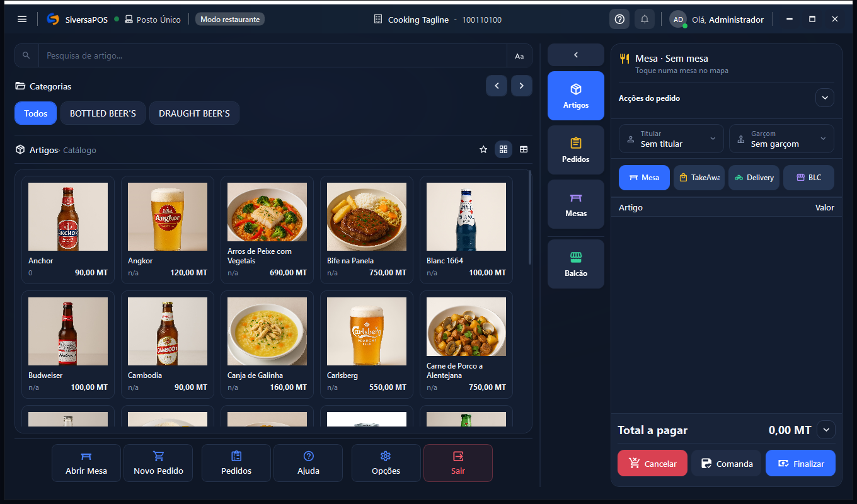Click the search magnifier icon
This screenshot has width=857, height=504.
(x=26, y=55)
